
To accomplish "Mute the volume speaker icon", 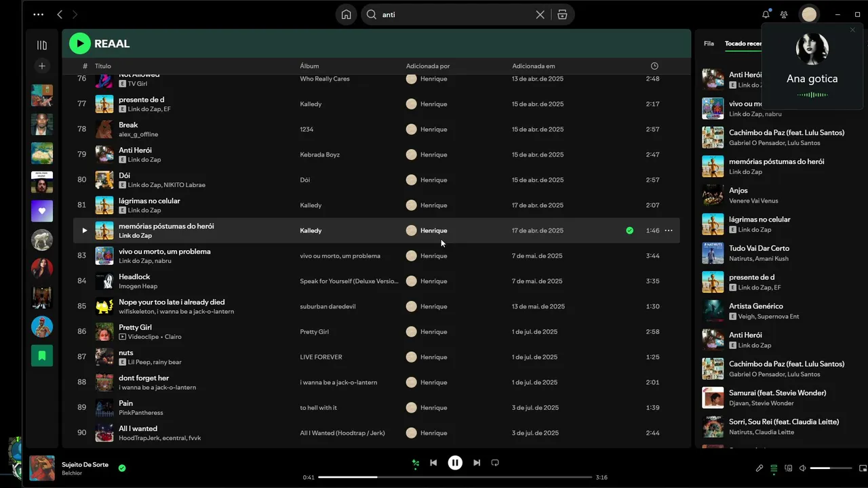I will coord(803,468).
